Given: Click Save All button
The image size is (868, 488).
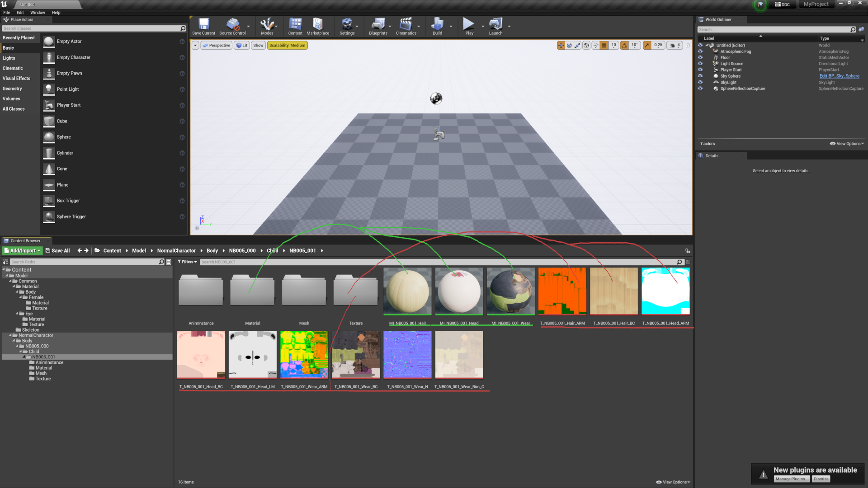Looking at the screenshot, I should [57, 250].
